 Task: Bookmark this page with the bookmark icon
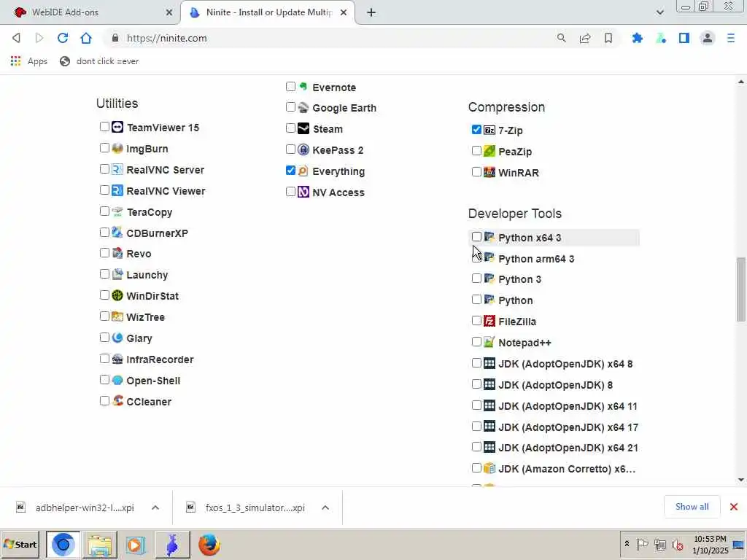(608, 38)
